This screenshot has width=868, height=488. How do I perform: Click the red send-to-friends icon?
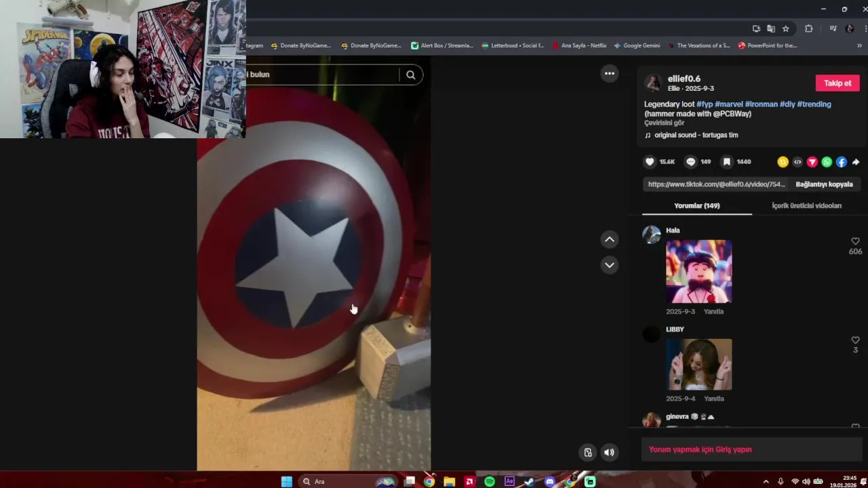click(812, 162)
